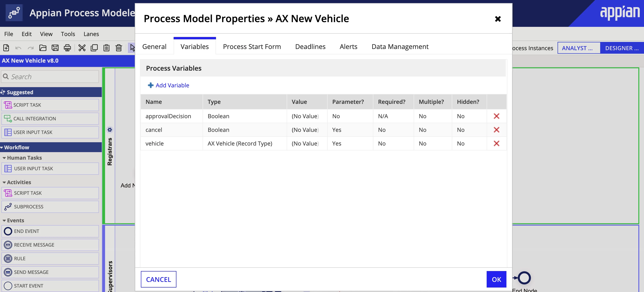Collapse the Human Tasks group
This screenshot has height=292, width=644.
4,158
